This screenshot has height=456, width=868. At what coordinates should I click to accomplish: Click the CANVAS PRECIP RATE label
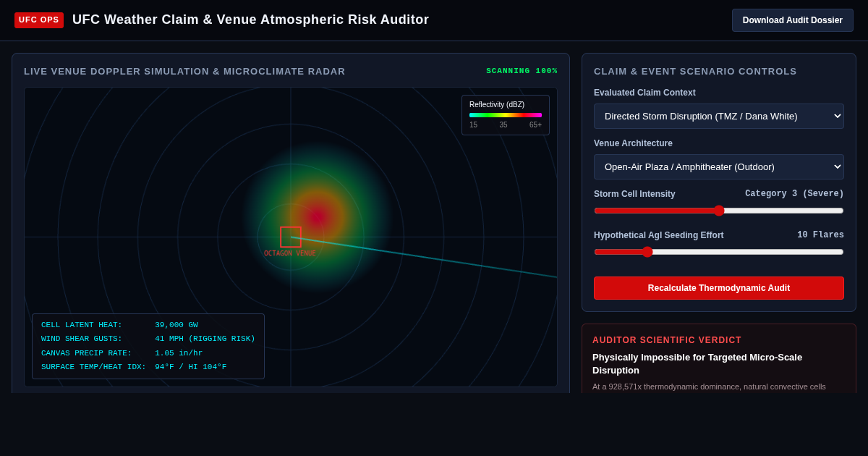click(x=87, y=353)
